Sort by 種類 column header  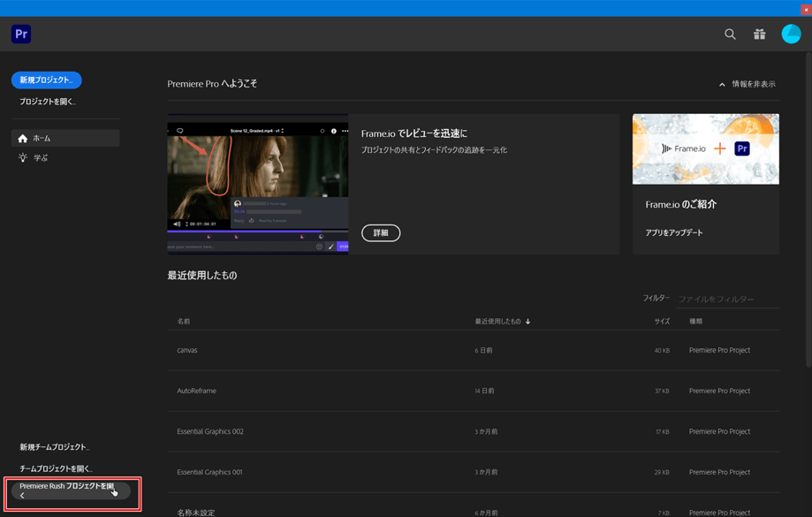pyautogui.click(x=695, y=321)
